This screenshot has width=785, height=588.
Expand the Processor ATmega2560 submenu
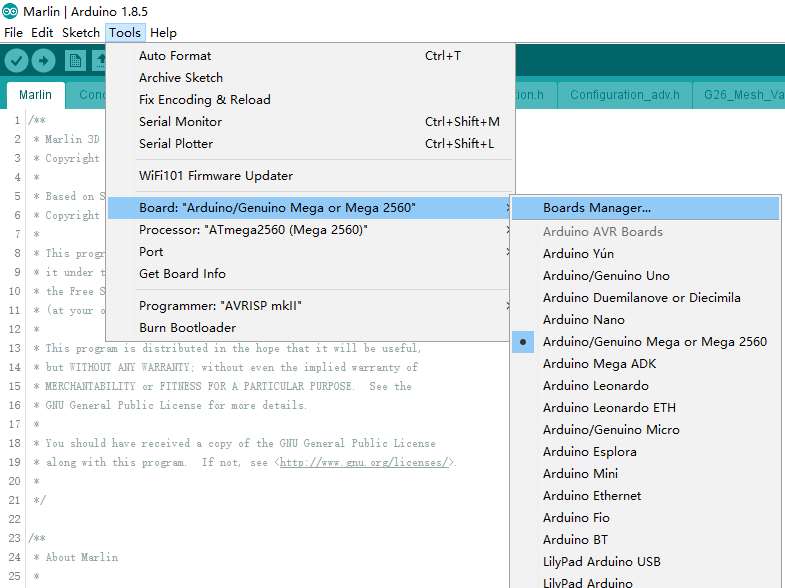click(x=310, y=230)
